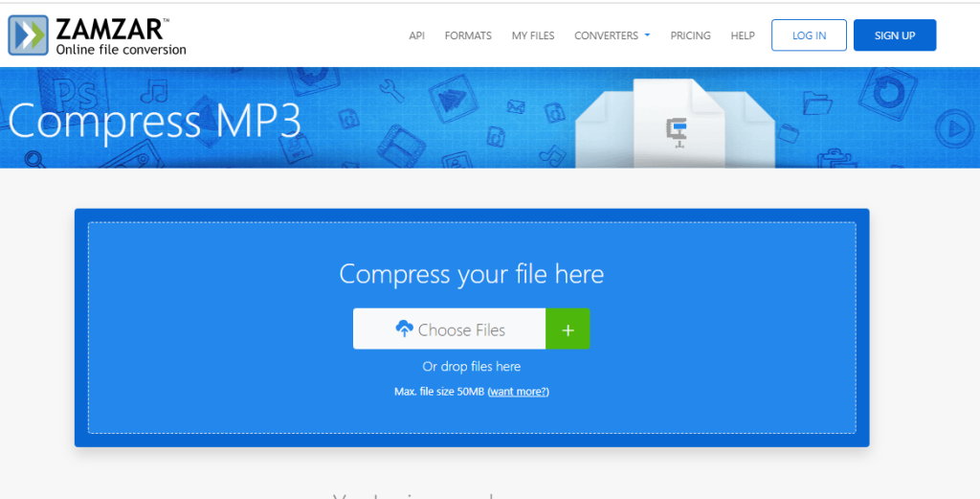
Task: Click the Zamzar arrows logo icon
Action: [29, 35]
